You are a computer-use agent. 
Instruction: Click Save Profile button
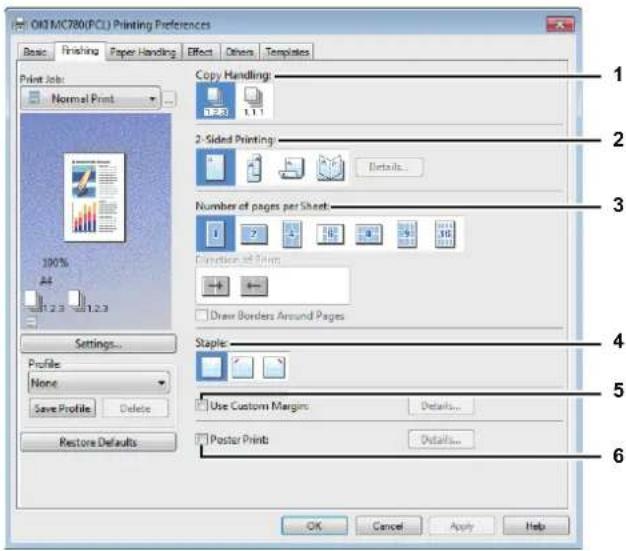(x=62, y=408)
